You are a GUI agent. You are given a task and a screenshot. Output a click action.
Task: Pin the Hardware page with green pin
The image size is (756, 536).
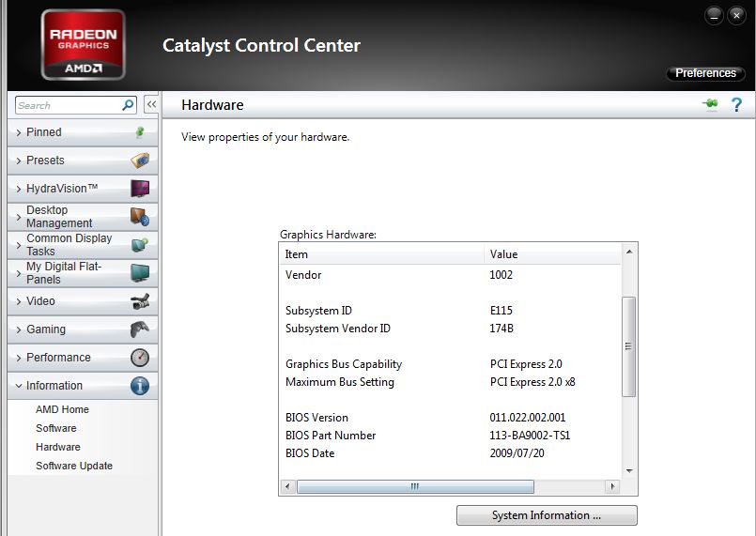710,104
